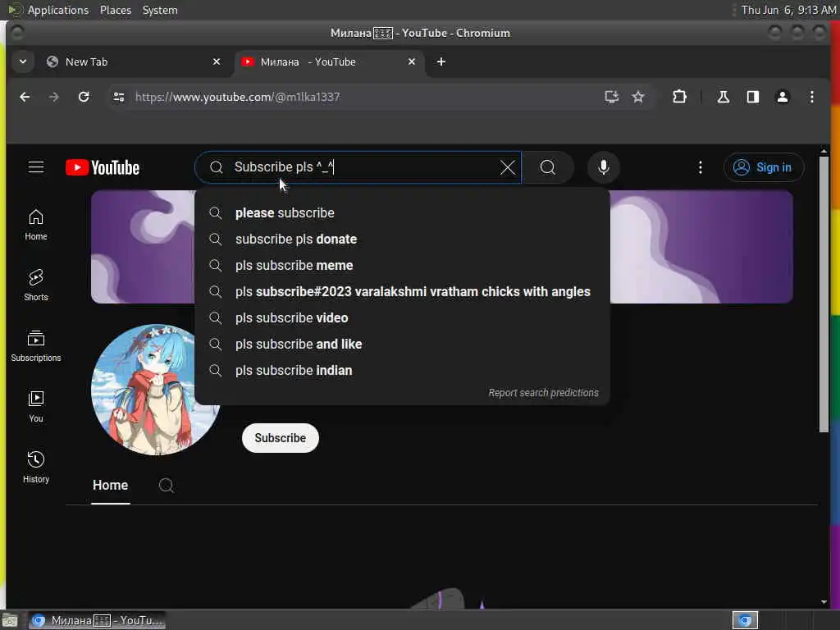Open Chrome Labs flask icon
This screenshot has width=840, height=630.
[724, 97]
